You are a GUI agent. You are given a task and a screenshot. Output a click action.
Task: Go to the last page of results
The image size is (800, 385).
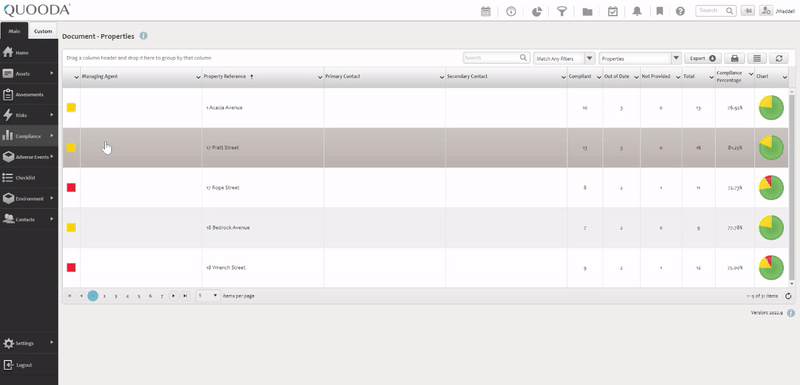coord(185,296)
